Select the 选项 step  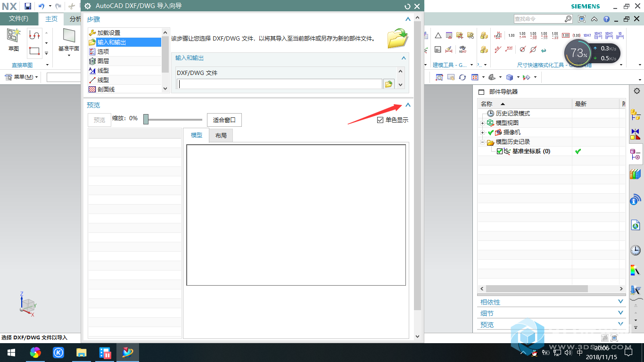(124, 51)
